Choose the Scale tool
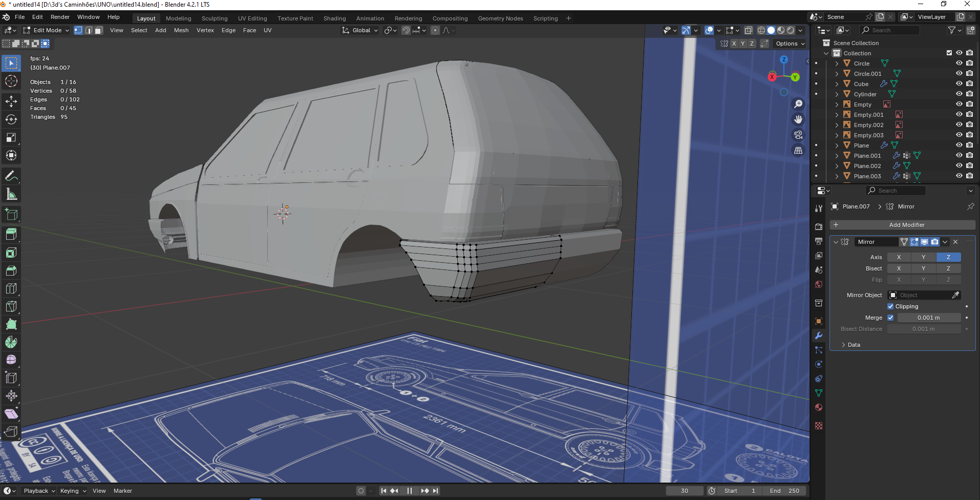This screenshot has width=980, height=500. click(11, 137)
